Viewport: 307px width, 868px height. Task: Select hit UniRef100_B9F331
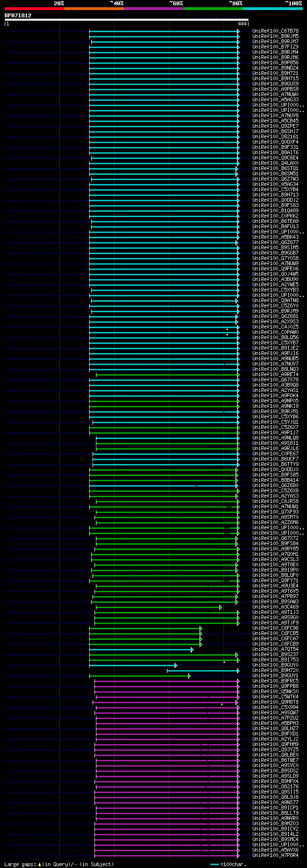[275, 147]
